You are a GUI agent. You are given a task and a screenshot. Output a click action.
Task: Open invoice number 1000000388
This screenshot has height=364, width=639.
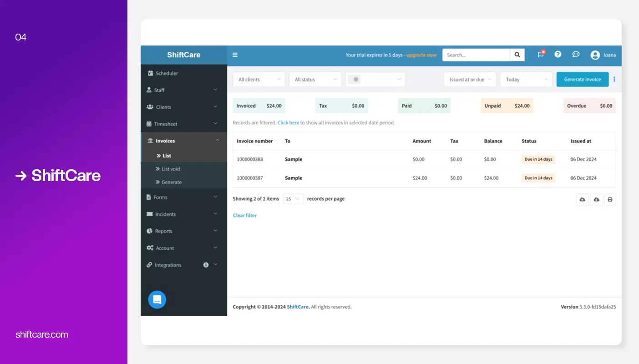tap(250, 160)
